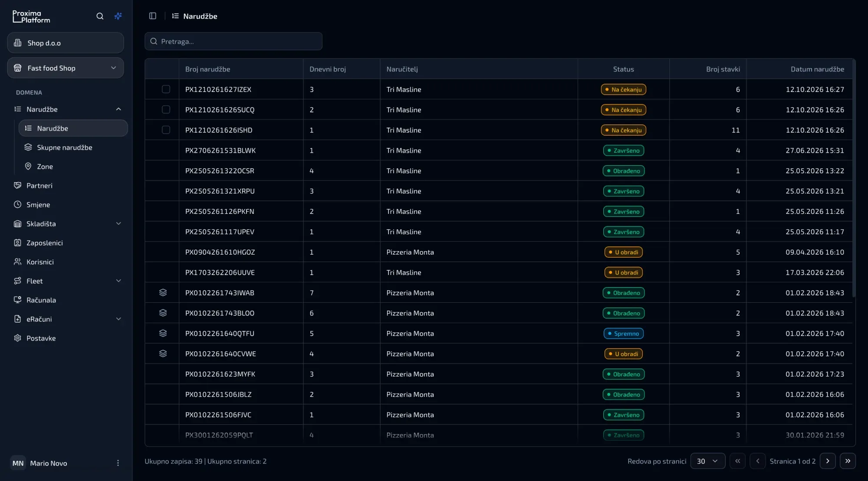Screen dimensions: 868x481
Task: Click the Pretraga search field
Action: [x=233, y=41]
